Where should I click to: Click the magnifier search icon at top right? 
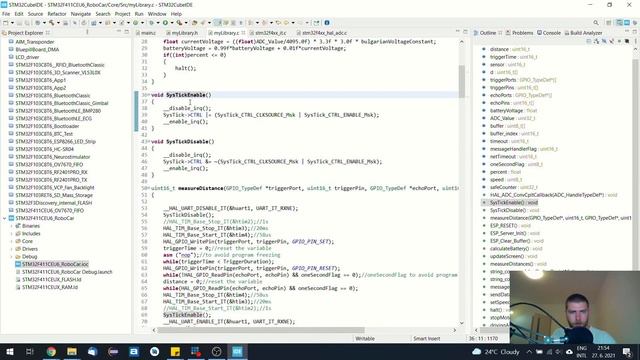click(596, 23)
